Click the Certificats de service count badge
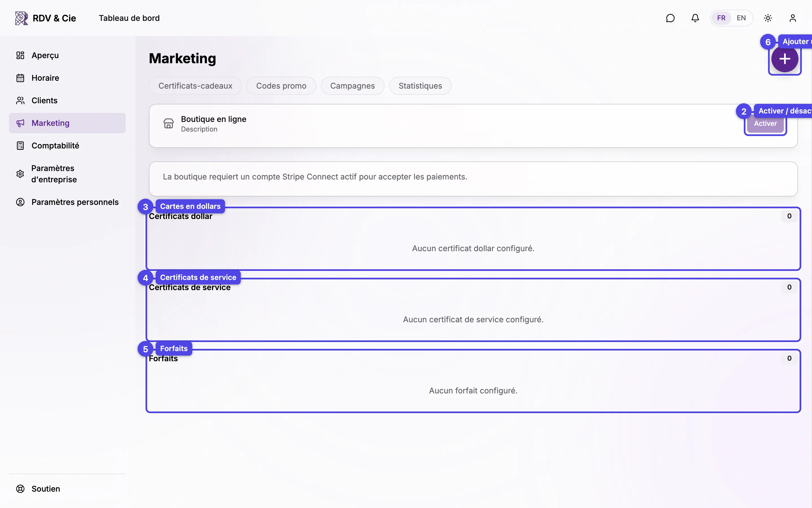This screenshot has width=812, height=508. pyautogui.click(x=789, y=287)
